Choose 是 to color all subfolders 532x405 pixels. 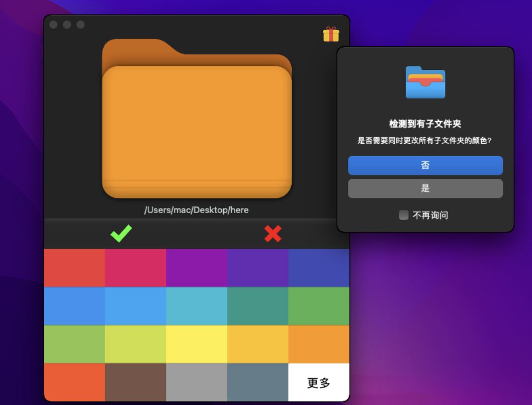425,188
